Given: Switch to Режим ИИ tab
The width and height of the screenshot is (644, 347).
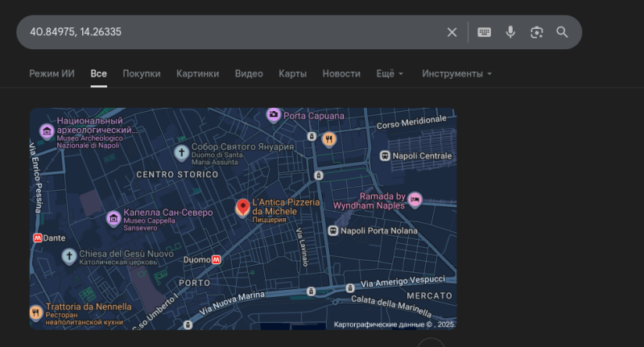Looking at the screenshot, I should [x=52, y=74].
